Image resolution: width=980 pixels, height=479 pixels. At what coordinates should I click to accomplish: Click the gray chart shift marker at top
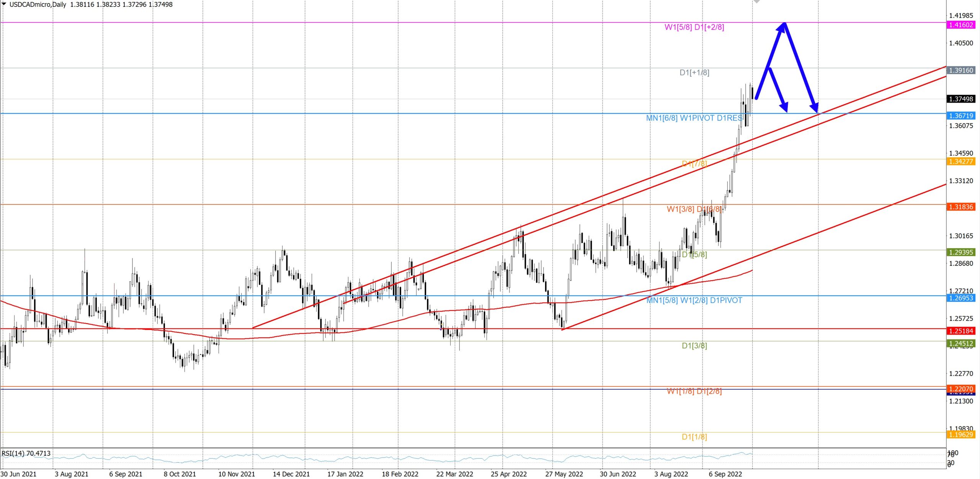(757, 2)
